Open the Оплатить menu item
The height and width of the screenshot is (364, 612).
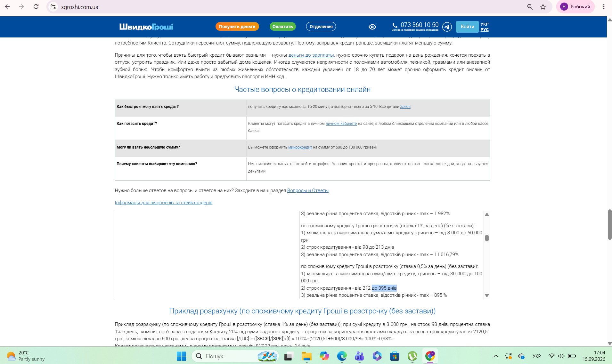(282, 27)
